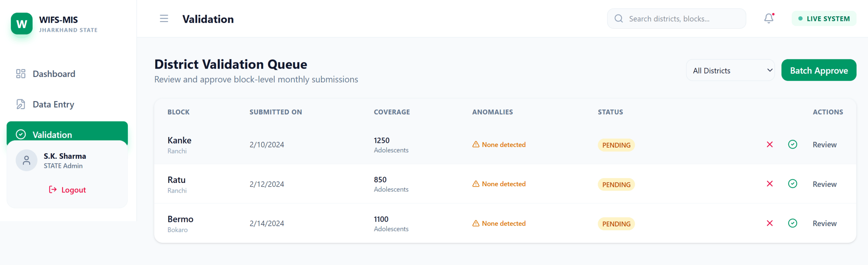Open the Dashboard menu item

coord(54,74)
